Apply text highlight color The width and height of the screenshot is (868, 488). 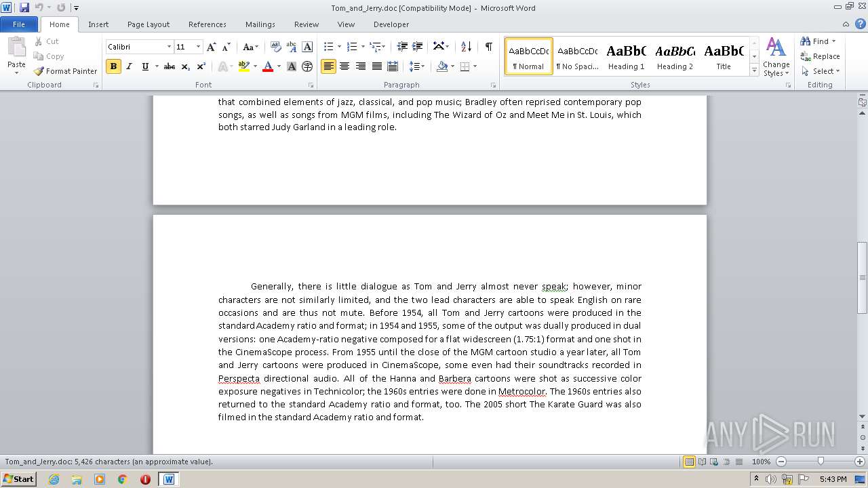[x=244, y=66]
